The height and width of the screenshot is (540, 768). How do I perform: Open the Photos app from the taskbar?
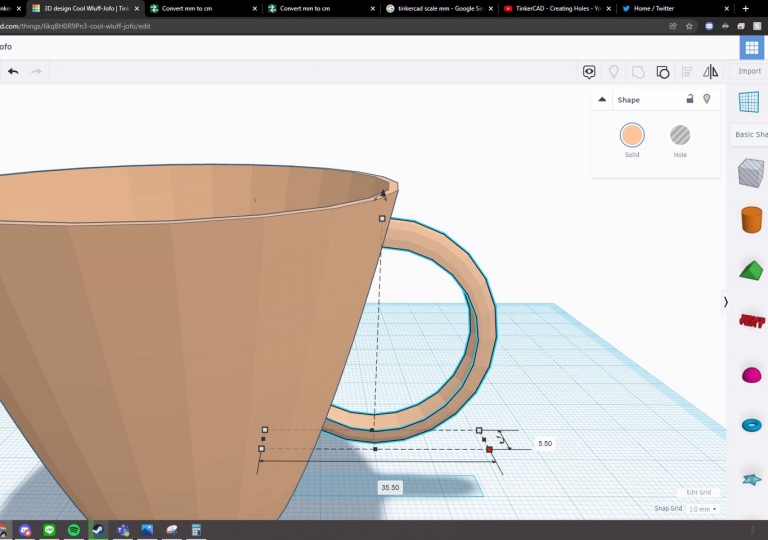(147, 530)
